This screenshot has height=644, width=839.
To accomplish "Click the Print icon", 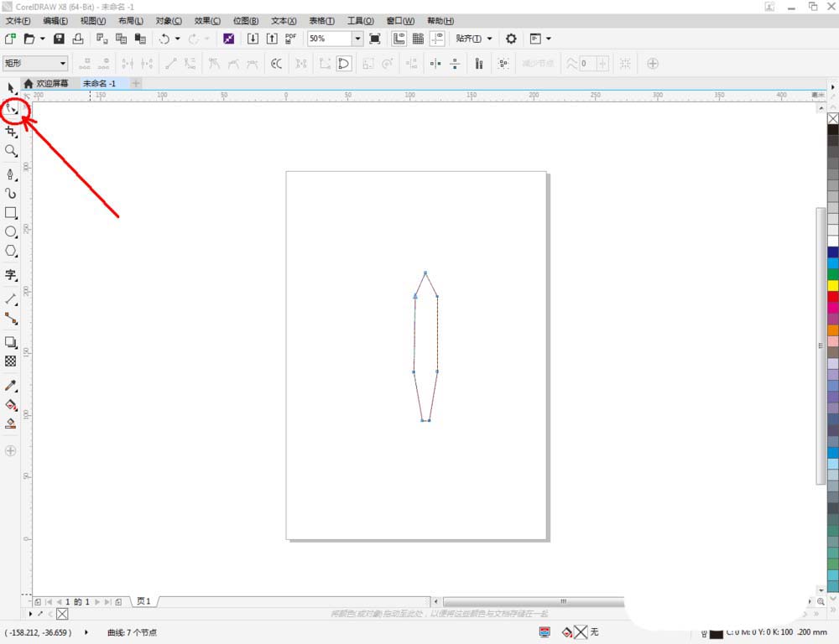I will pyautogui.click(x=78, y=39).
